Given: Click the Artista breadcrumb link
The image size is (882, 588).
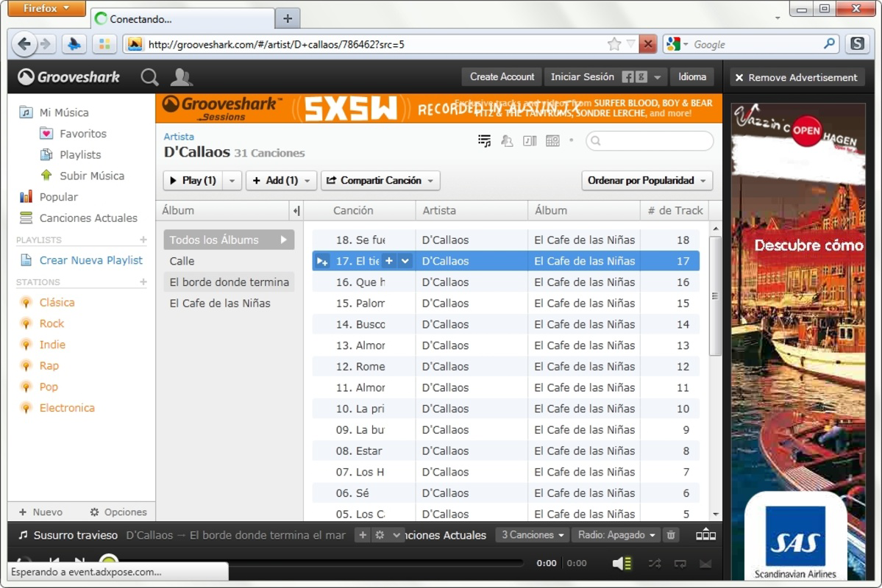Looking at the screenshot, I should (x=179, y=137).
